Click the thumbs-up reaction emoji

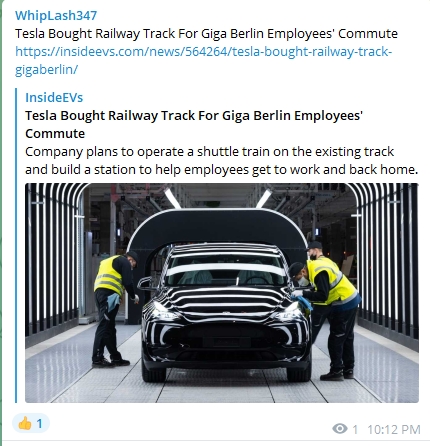(x=25, y=424)
